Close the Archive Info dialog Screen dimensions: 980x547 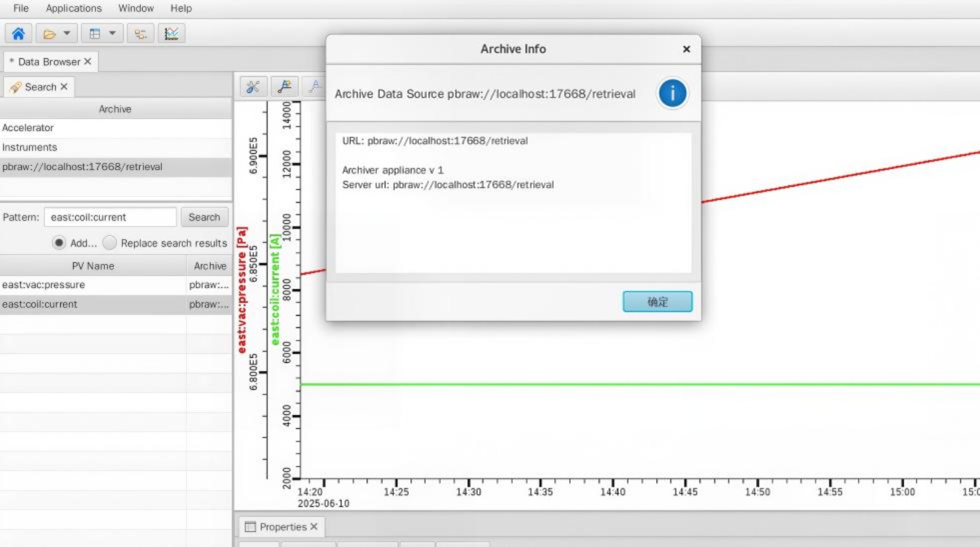click(x=686, y=49)
